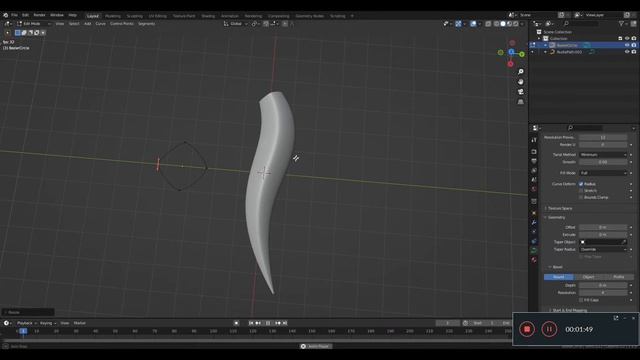Expand the Collection tree item

540,38
